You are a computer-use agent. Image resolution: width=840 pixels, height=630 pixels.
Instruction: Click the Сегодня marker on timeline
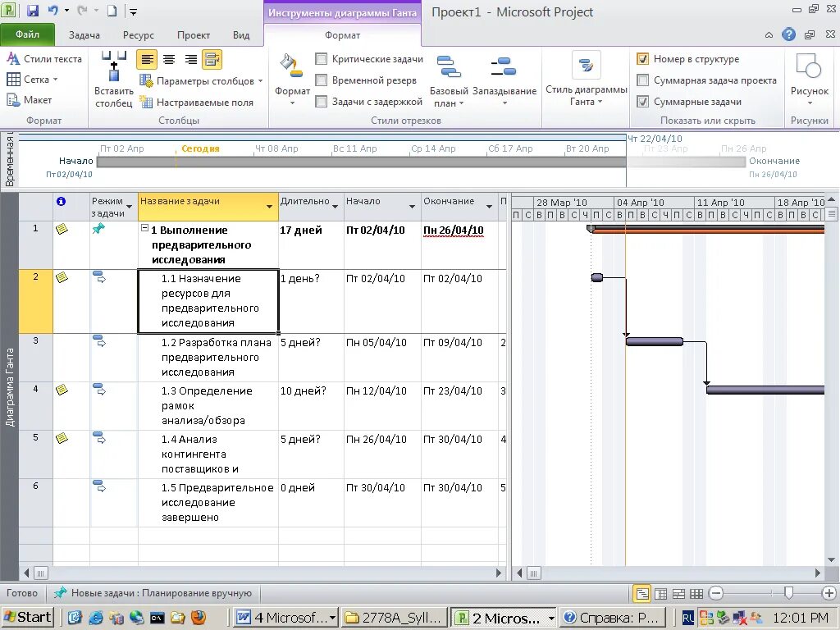coord(200,149)
